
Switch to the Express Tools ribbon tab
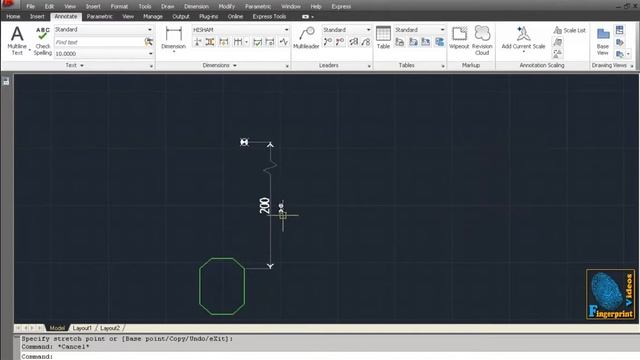pos(269,16)
